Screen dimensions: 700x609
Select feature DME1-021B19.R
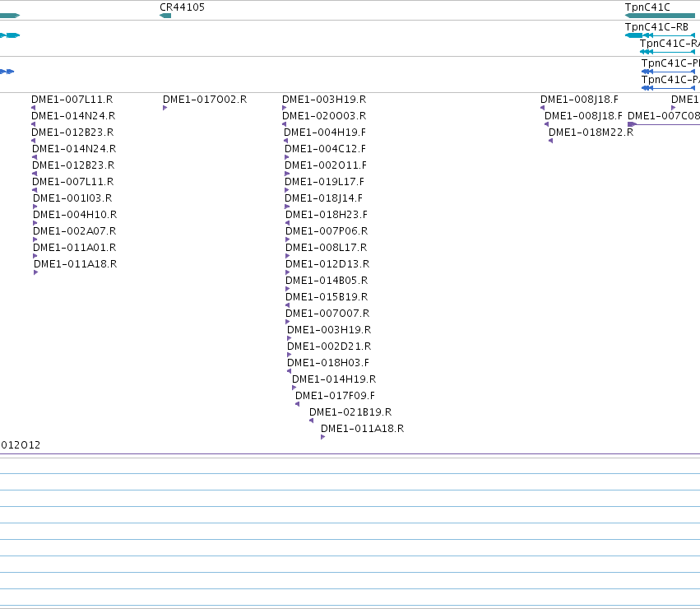pyautogui.click(x=350, y=412)
